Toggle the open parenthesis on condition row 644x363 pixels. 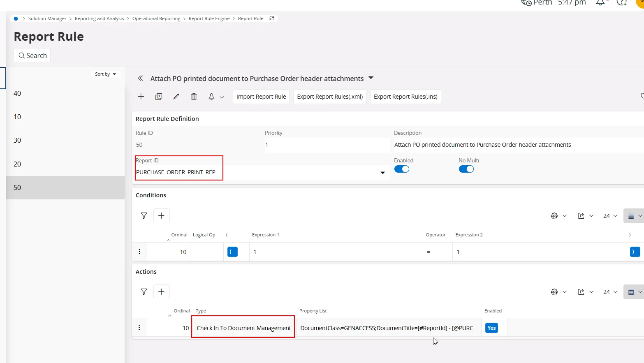(x=232, y=252)
